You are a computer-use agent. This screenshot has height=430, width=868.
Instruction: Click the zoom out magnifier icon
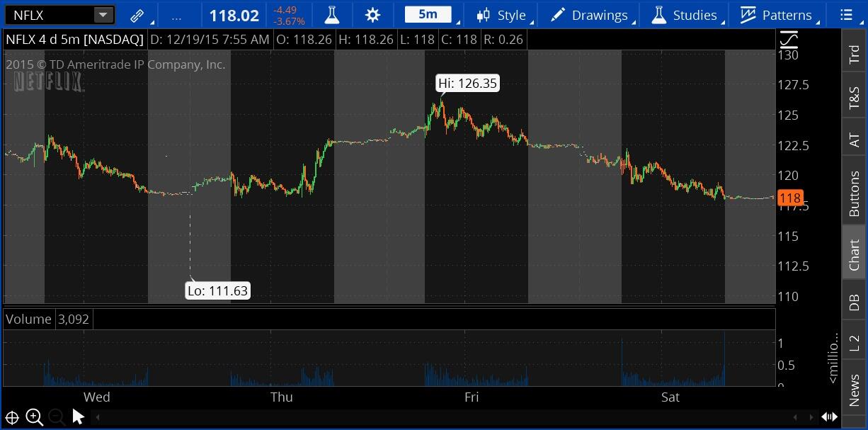click(x=57, y=417)
